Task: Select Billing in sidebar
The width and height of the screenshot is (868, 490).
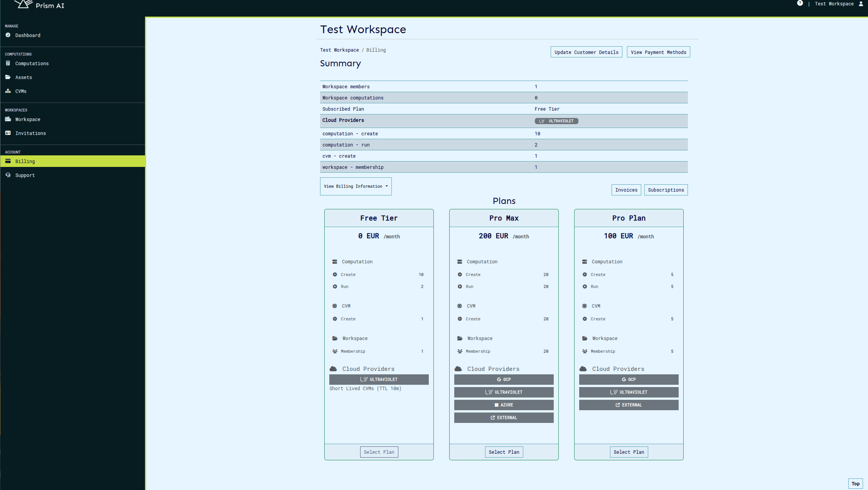Action: (72, 161)
